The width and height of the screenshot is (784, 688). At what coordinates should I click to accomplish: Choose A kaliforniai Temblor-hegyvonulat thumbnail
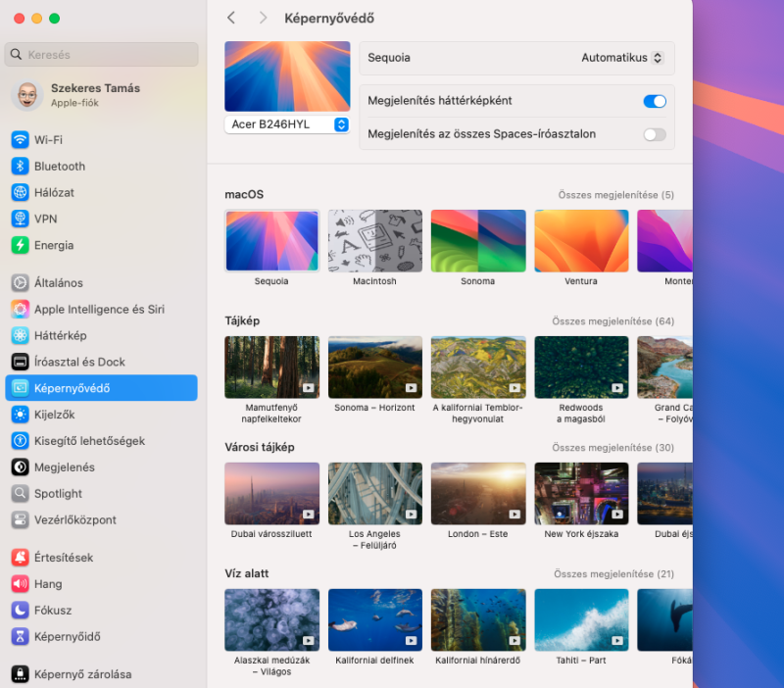(478, 367)
